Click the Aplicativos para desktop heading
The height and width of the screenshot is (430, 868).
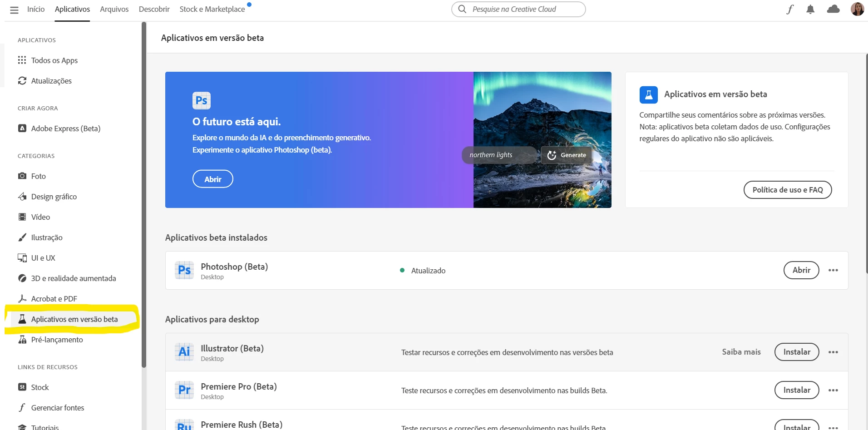[x=212, y=319]
